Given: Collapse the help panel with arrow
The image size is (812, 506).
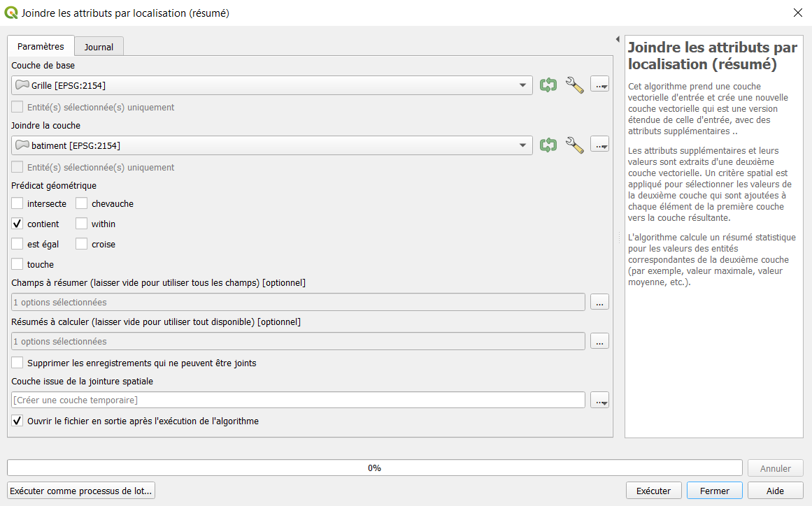Looking at the screenshot, I should click(618, 39).
